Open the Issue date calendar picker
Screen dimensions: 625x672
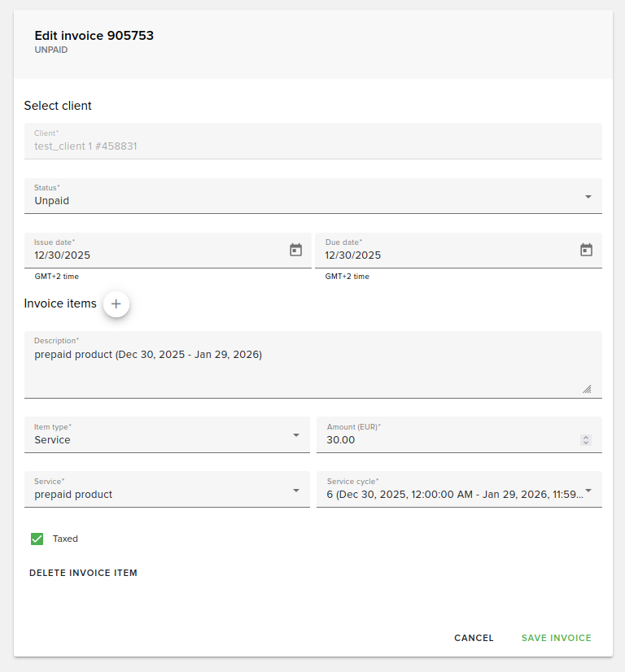[295, 250]
